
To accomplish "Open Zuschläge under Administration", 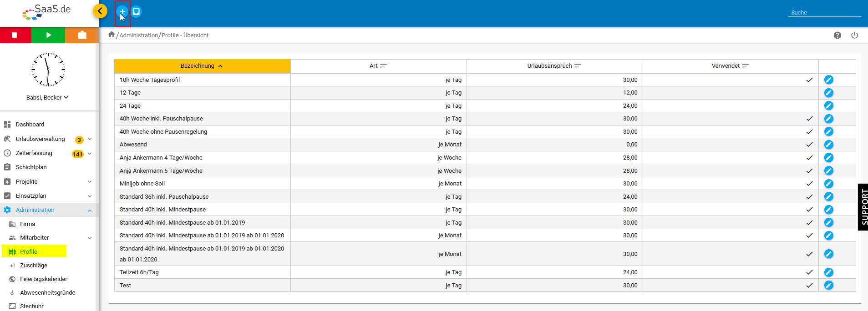I will point(33,265).
